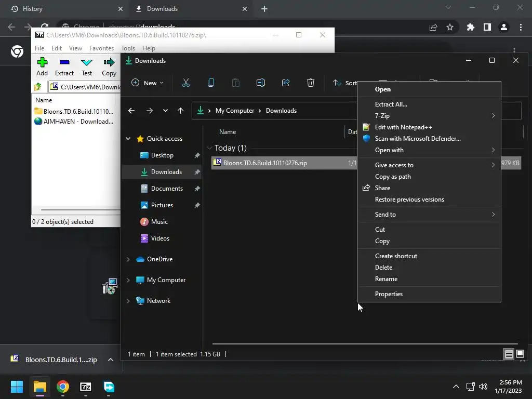The image size is (532, 399).
Task: Expand the My Computer tree node
Action: 128,280
